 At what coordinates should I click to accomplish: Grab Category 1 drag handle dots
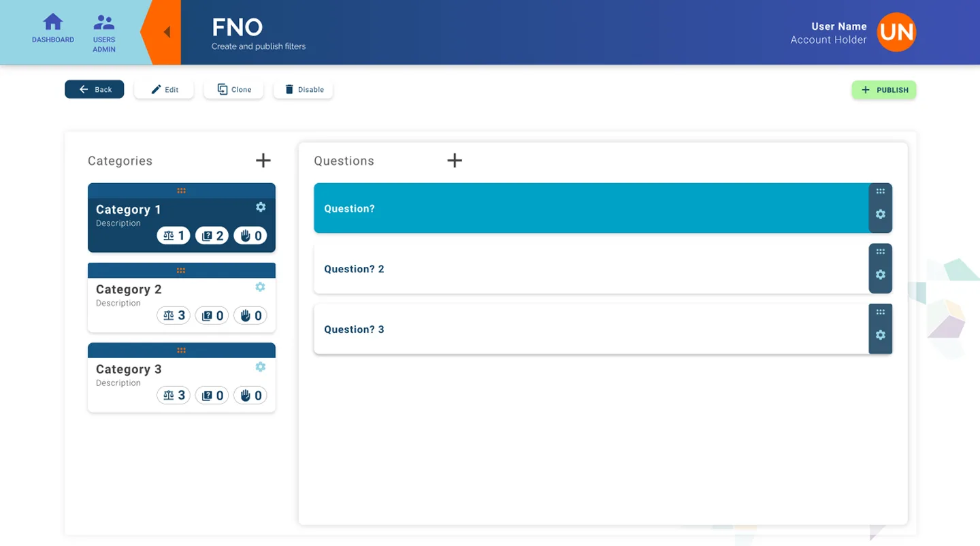tap(181, 191)
